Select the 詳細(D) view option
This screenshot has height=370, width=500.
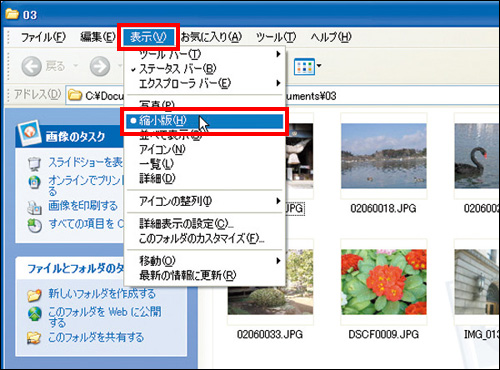pyautogui.click(x=205, y=179)
